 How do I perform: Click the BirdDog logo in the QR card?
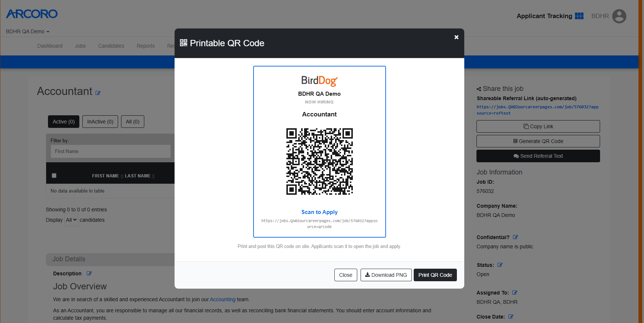click(320, 81)
